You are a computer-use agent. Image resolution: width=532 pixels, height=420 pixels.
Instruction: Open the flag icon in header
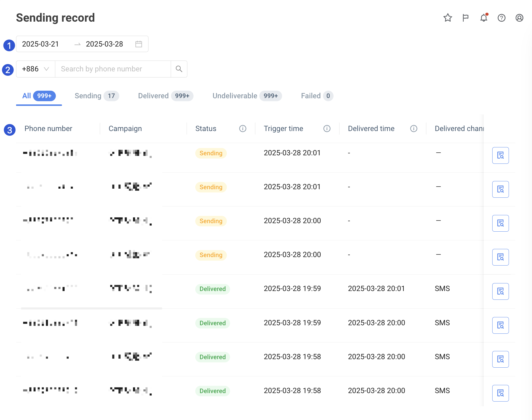click(466, 18)
